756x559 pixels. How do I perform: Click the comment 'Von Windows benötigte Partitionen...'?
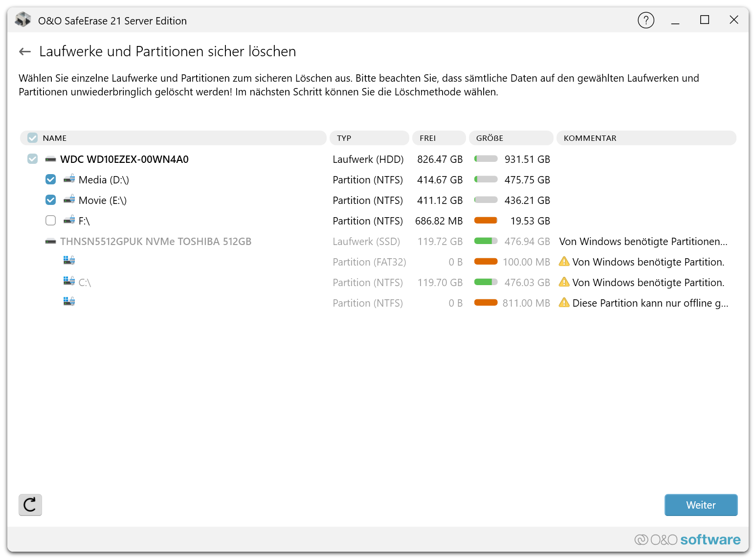coord(643,242)
